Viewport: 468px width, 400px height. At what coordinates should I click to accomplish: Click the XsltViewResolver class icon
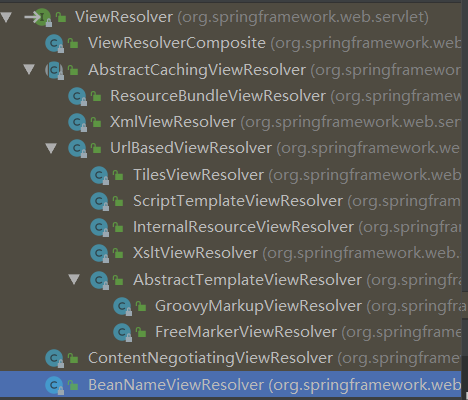99,253
